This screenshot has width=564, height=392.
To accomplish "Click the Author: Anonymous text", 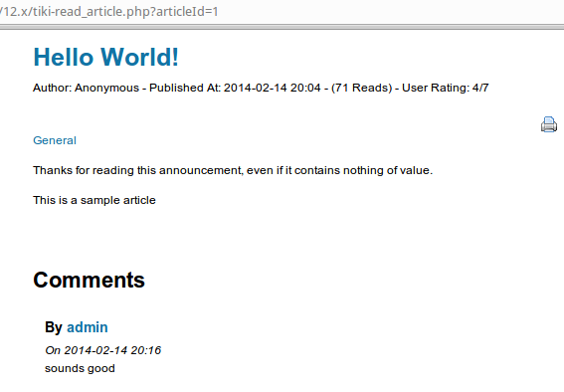I will pos(86,88).
